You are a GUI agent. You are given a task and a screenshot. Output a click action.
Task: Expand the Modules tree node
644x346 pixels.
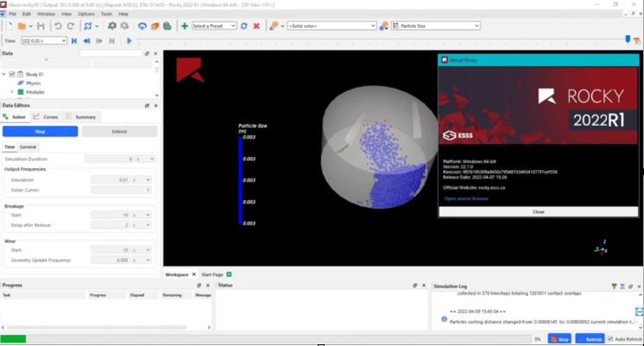coord(11,91)
